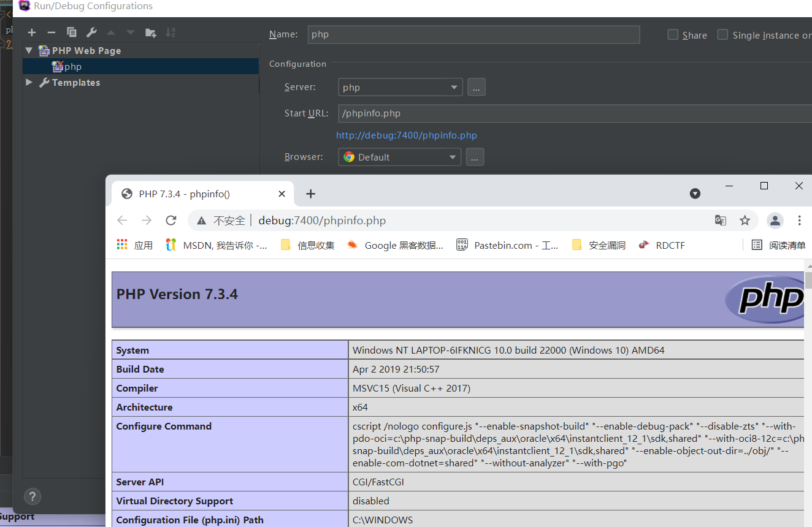Click the x64 Architecture value
This screenshot has width=812, height=527.
coord(360,408)
